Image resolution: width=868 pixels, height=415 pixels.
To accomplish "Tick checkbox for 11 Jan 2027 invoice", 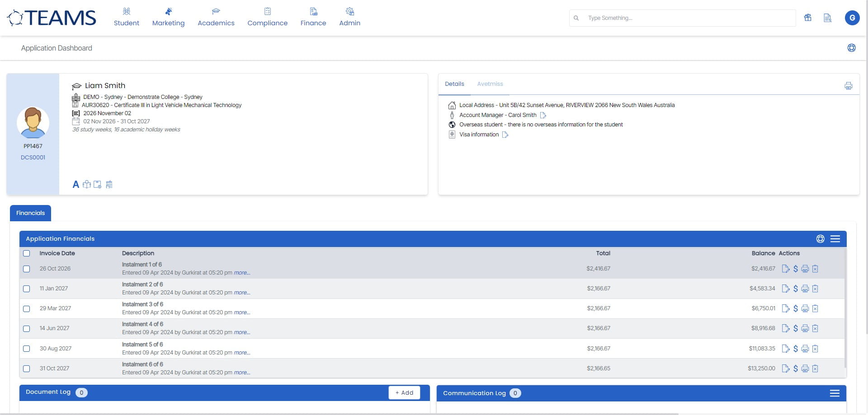I will pos(27,289).
